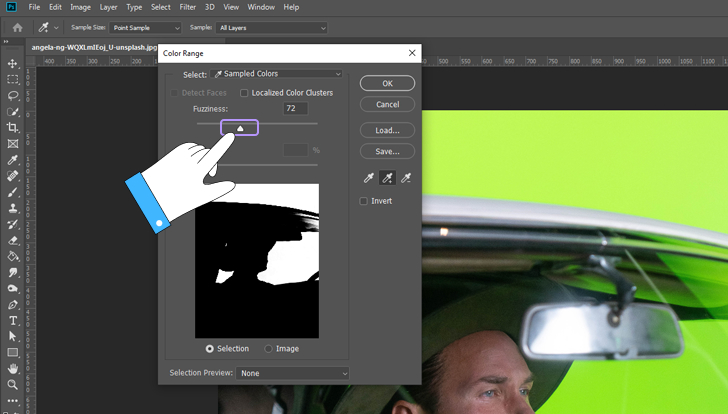This screenshot has height=414, width=728.
Task: Close the Color Range dialog
Action: click(412, 53)
